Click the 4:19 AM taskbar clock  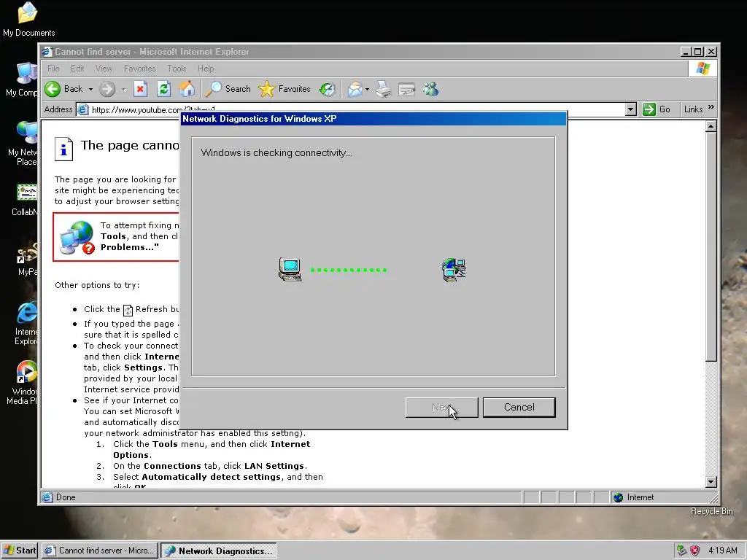coord(723,551)
